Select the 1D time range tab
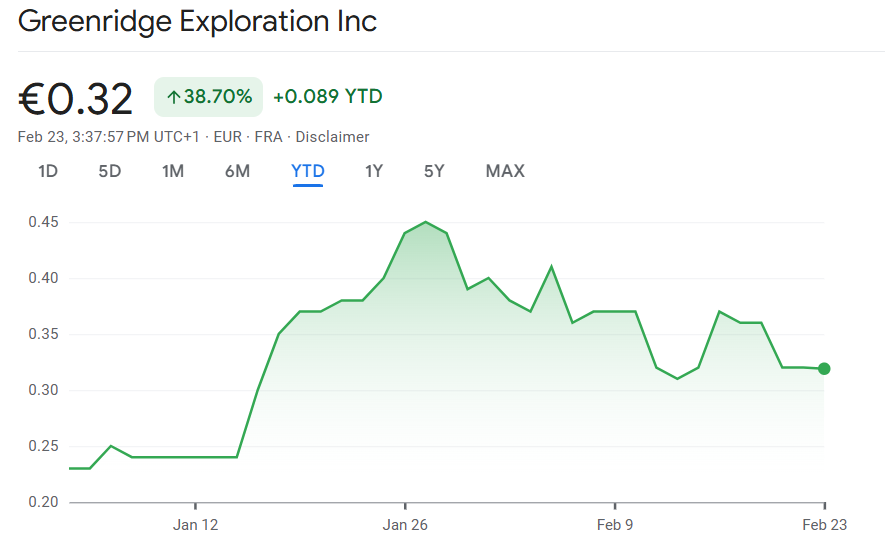This screenshot has width=885, height=542. 48,171
